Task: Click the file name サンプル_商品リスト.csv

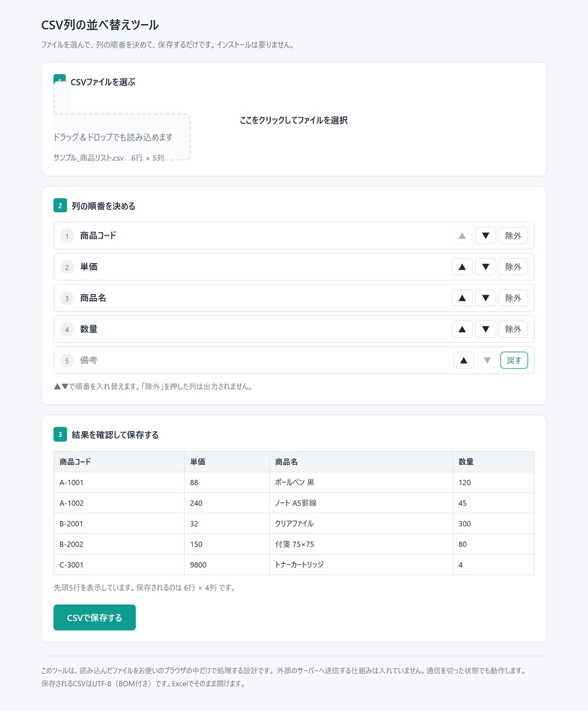Action: pyautogui.click(x=89, y=158)
